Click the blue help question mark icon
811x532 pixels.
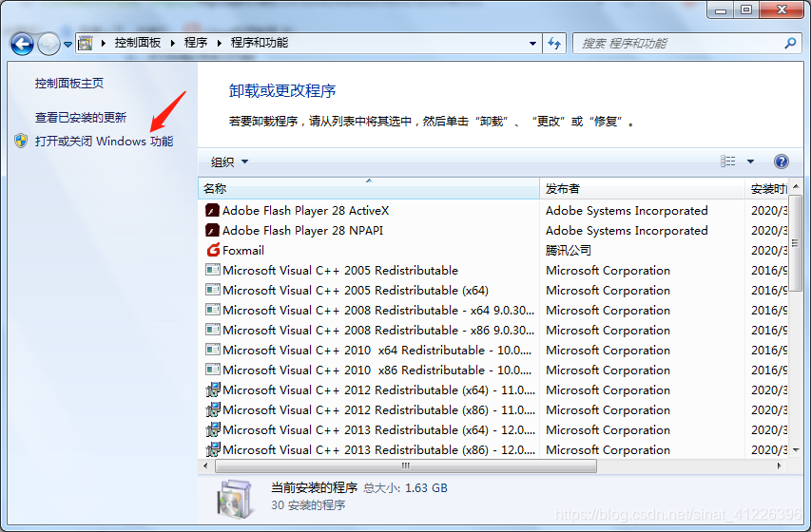781,161
